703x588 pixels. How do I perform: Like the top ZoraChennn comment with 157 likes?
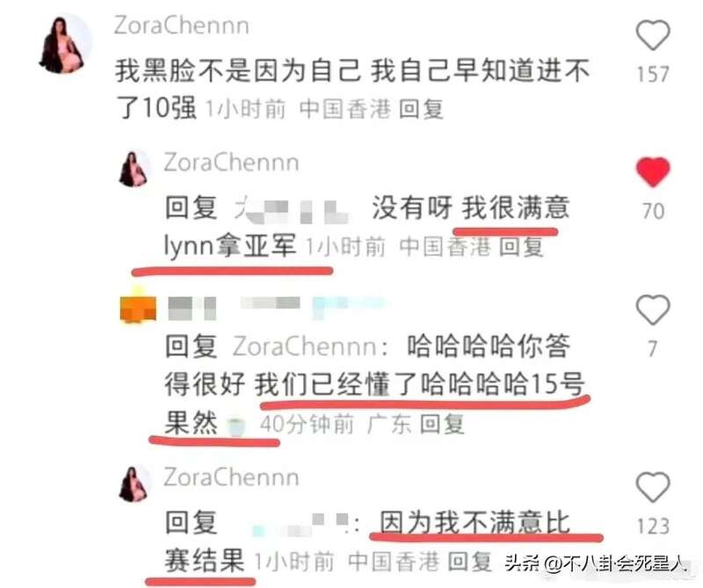(653, 35)
